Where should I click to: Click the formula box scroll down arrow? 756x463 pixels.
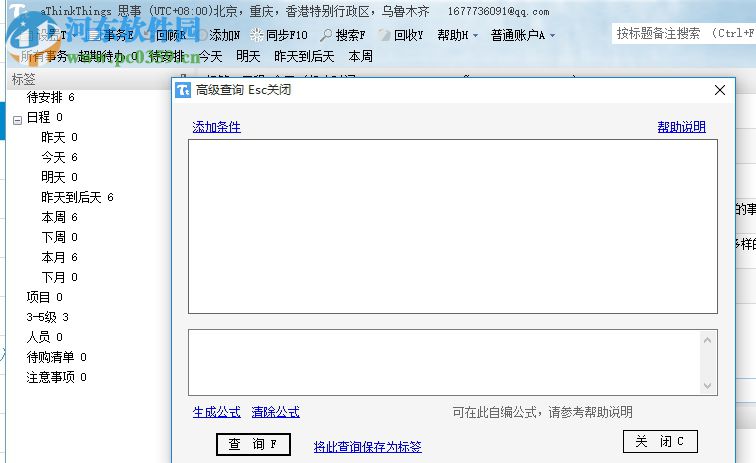[x=707, y=385]
